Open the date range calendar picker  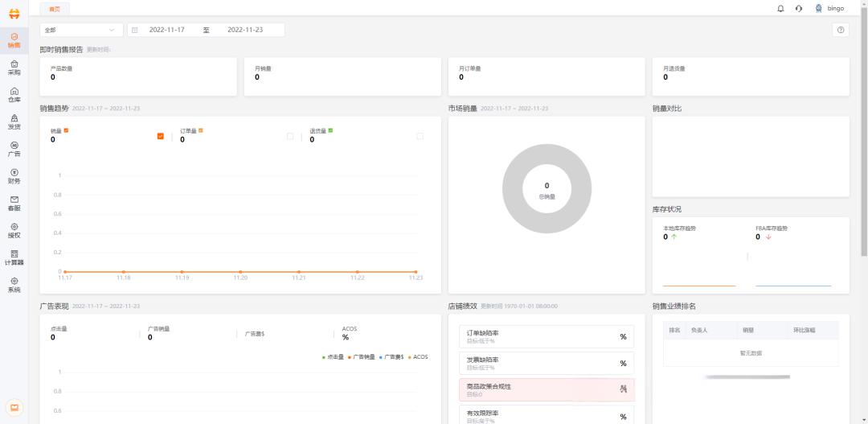[135, 30]
